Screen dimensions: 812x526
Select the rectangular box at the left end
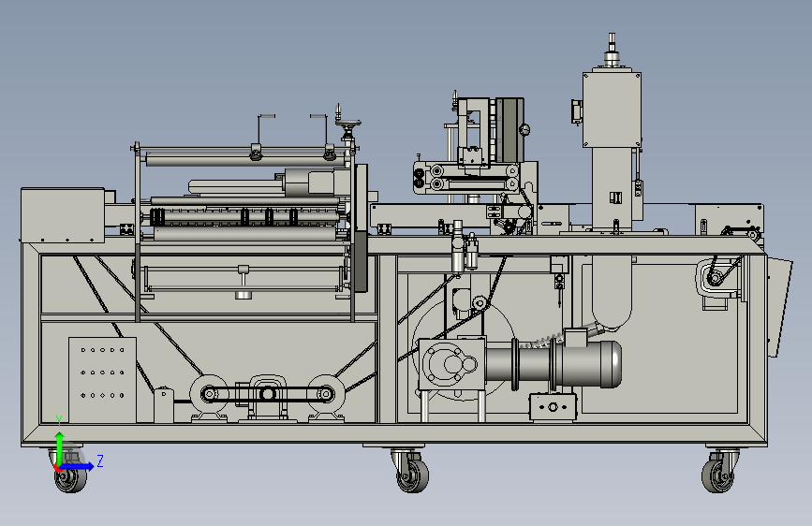63,215
